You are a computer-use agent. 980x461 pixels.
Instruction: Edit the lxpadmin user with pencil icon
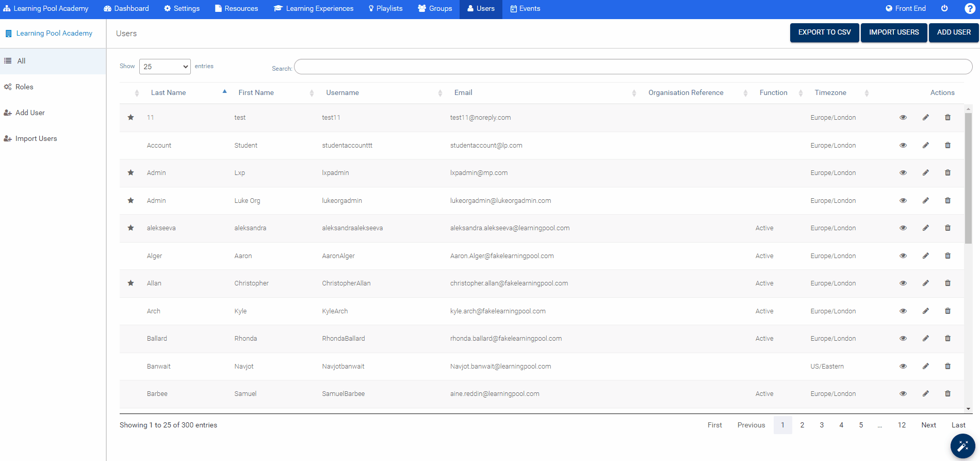(x=925, y=173)
